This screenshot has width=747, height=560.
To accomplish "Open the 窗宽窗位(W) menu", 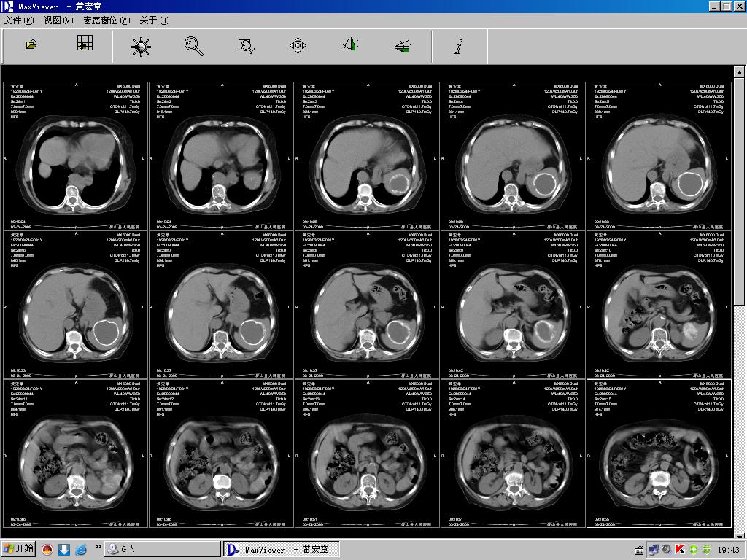I will pos(106,20).
